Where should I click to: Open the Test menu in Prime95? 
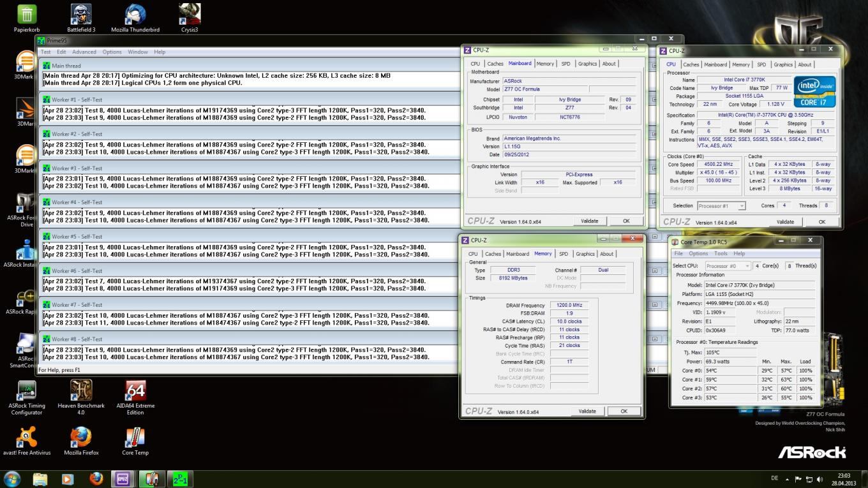click(46, 52)
